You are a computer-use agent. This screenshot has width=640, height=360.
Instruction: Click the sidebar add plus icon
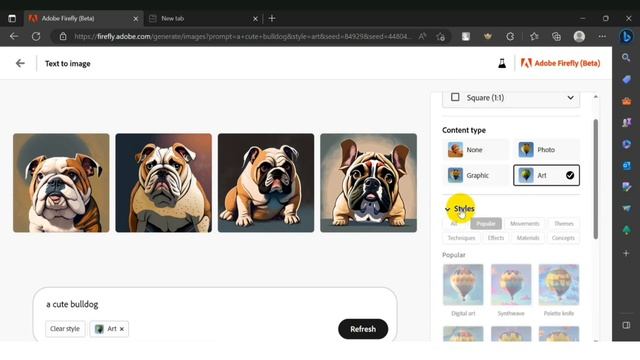pos(626,253)
